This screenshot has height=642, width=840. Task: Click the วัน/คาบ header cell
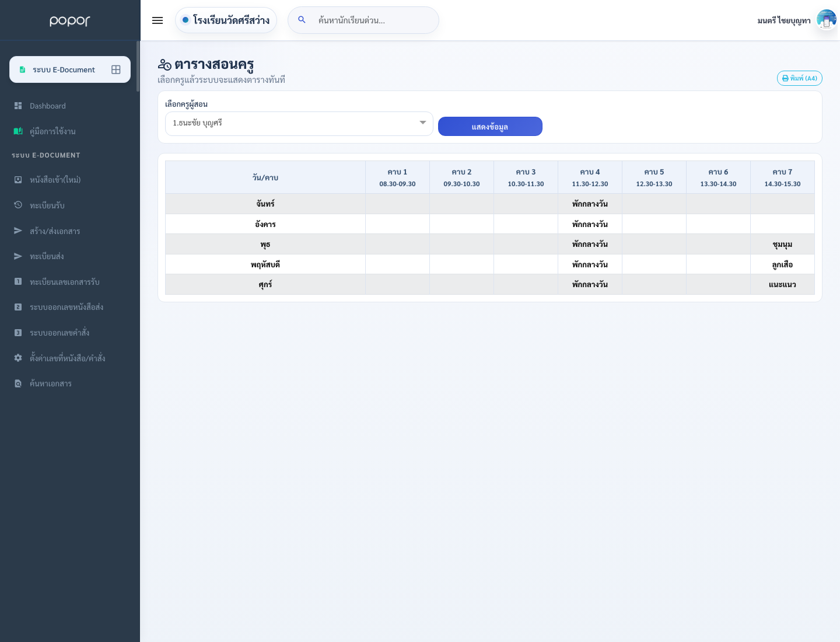265,177
